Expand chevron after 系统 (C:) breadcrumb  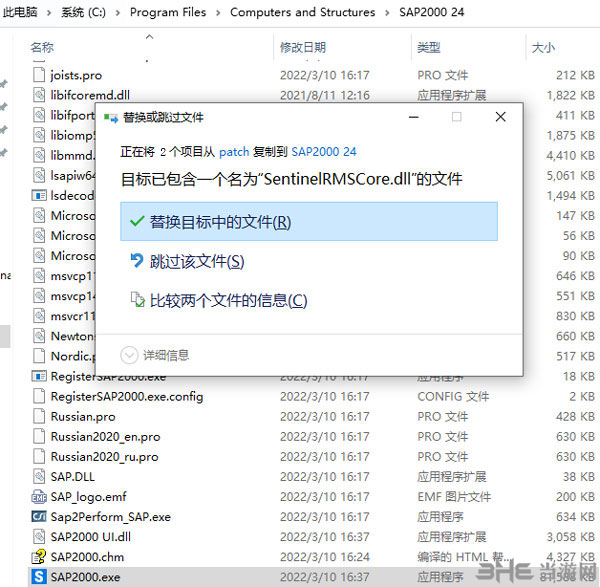coord(117,13)
